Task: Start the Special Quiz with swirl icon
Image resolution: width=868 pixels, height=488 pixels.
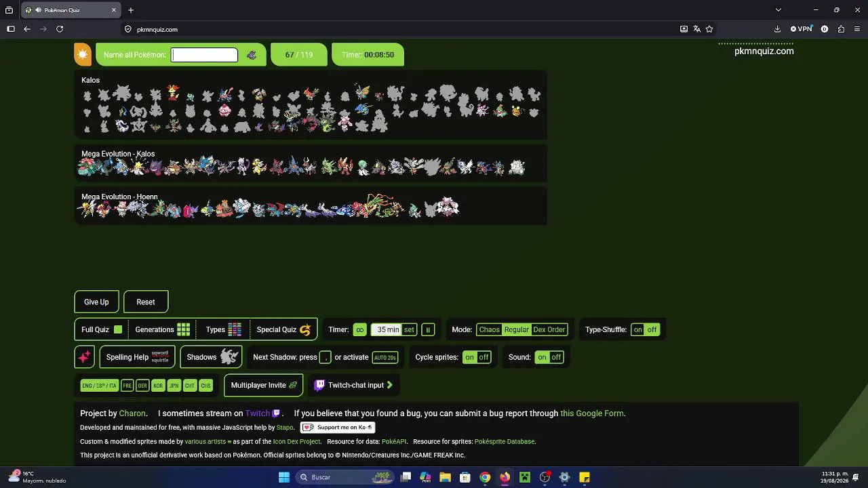Action: (x=283, y=330)
